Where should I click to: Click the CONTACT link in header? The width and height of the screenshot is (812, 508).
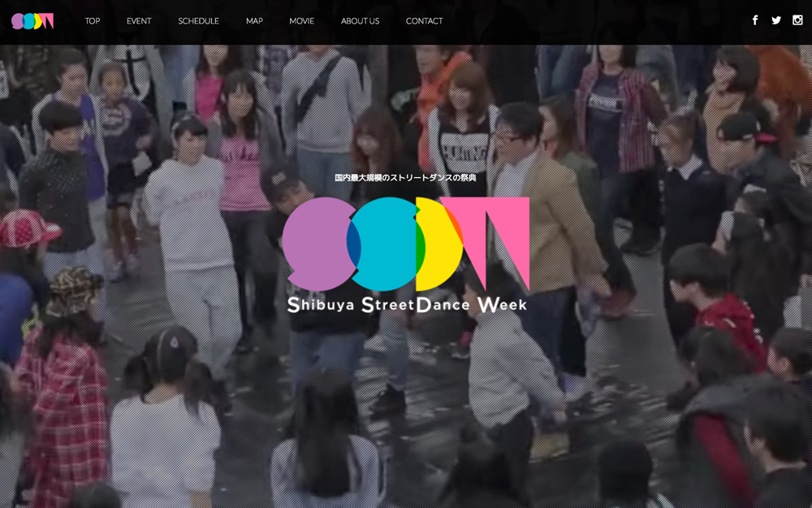[x=424, y=21]
